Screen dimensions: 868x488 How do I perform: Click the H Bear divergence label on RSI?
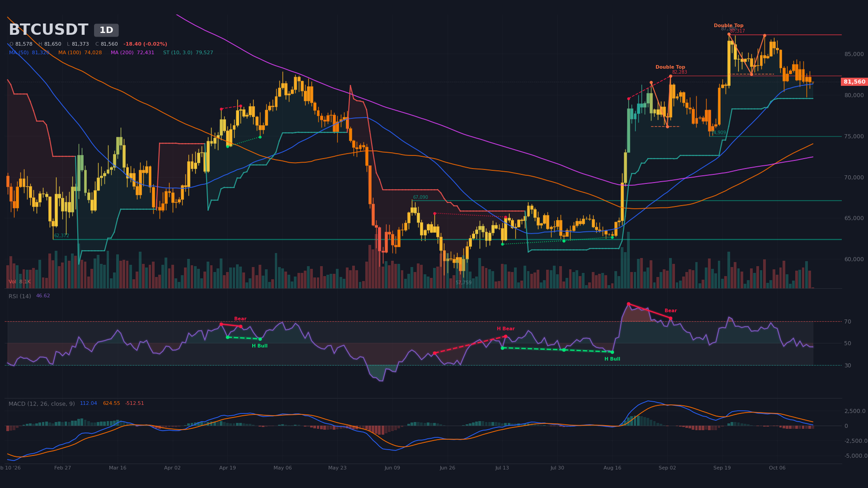click(x=506, y=329)
